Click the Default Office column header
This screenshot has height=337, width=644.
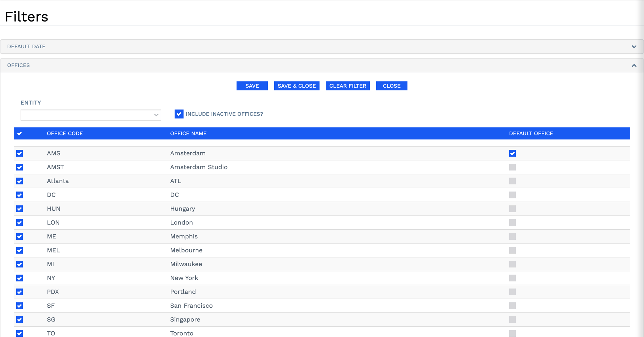click(x=531, y=134)
